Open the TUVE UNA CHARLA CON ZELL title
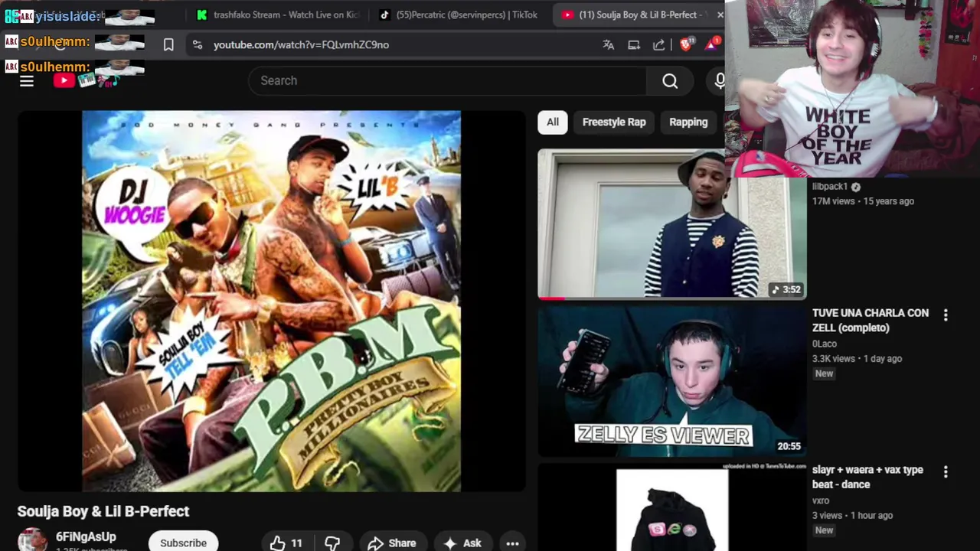 871,320
